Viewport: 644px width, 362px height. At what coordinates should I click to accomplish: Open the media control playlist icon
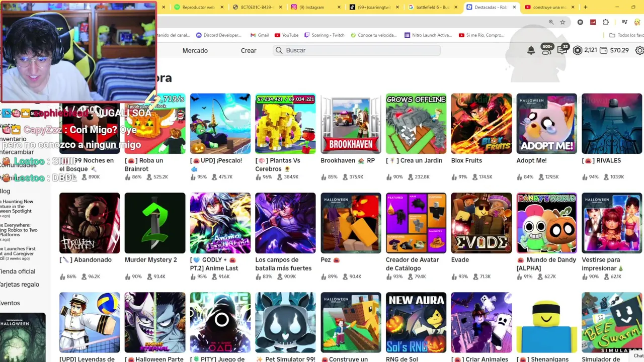pyautogui.click(x=624, y=22)
